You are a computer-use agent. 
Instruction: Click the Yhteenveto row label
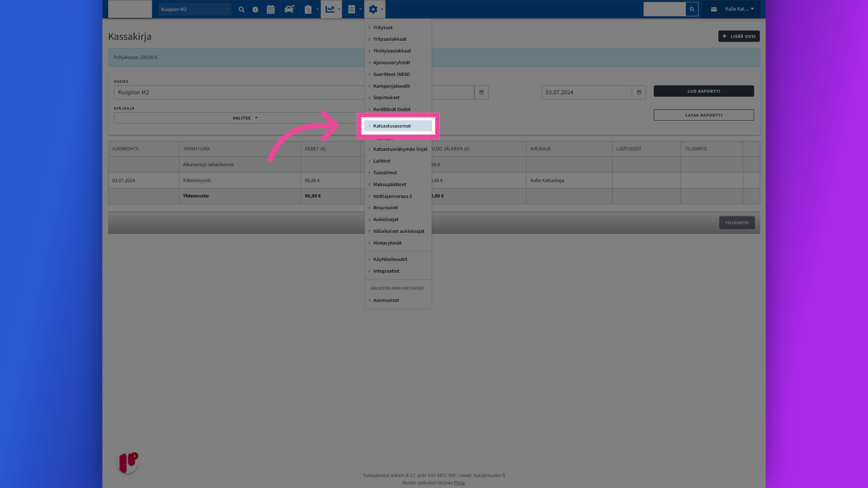(196, 196)
